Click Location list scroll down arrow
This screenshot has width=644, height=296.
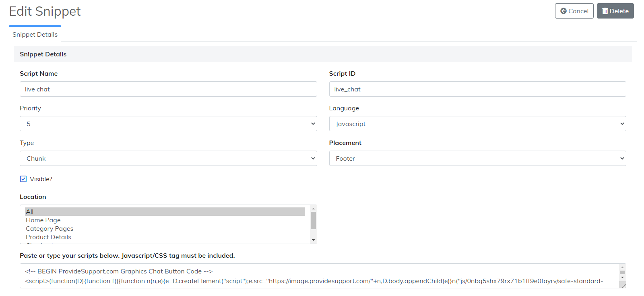point(313,240)
